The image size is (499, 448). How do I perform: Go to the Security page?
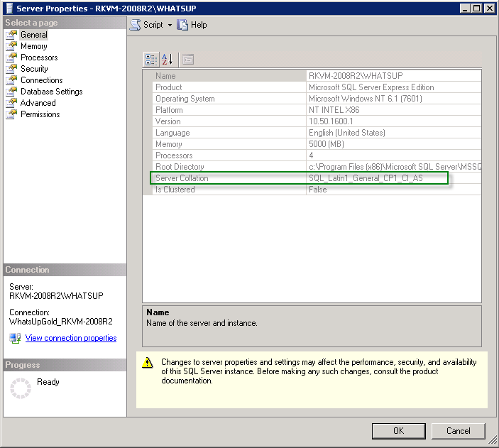34,69
